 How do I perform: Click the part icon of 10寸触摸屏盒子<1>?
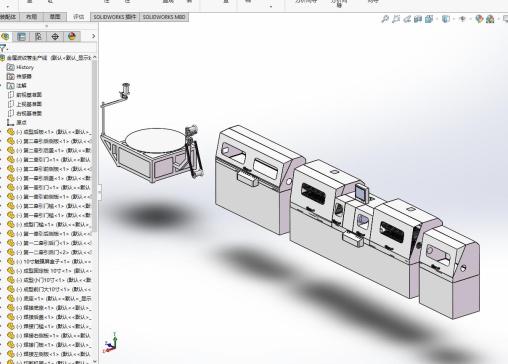[x=11, y=261]
